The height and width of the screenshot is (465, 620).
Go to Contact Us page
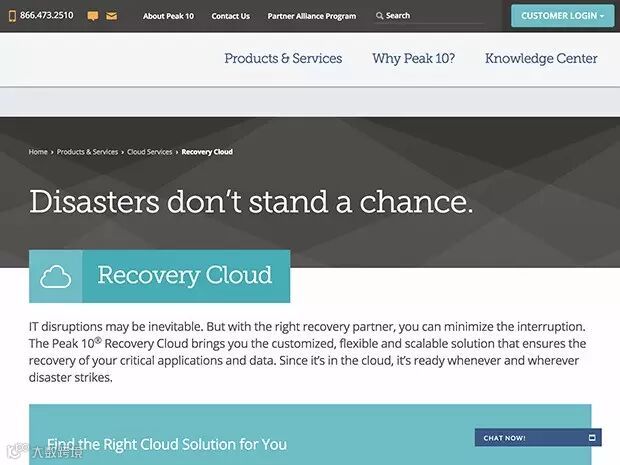(231, 16)
